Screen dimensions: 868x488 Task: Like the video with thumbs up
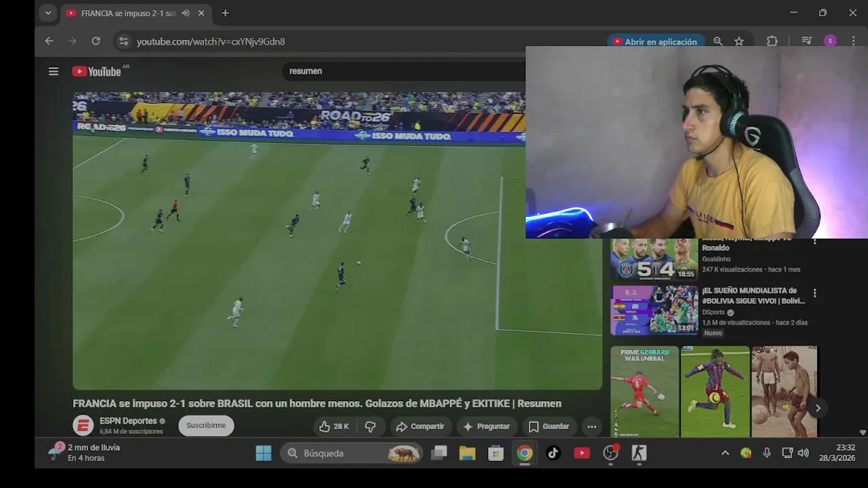point(335,426)
